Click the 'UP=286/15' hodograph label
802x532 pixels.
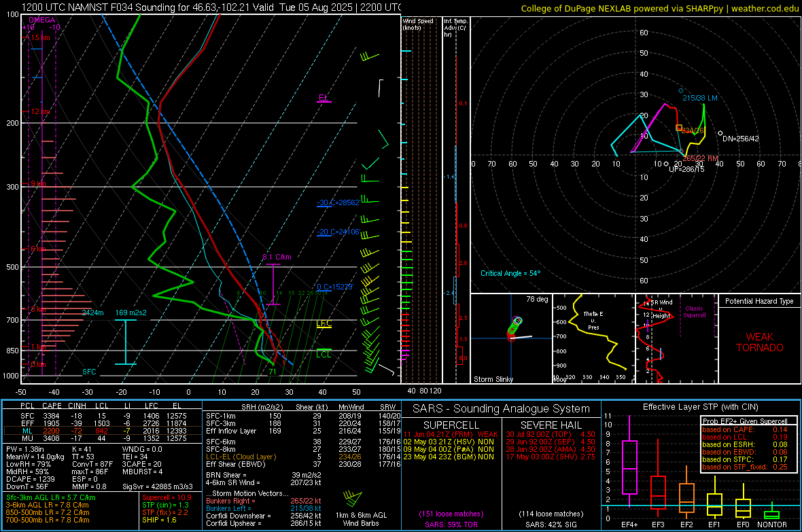[686, 169]
